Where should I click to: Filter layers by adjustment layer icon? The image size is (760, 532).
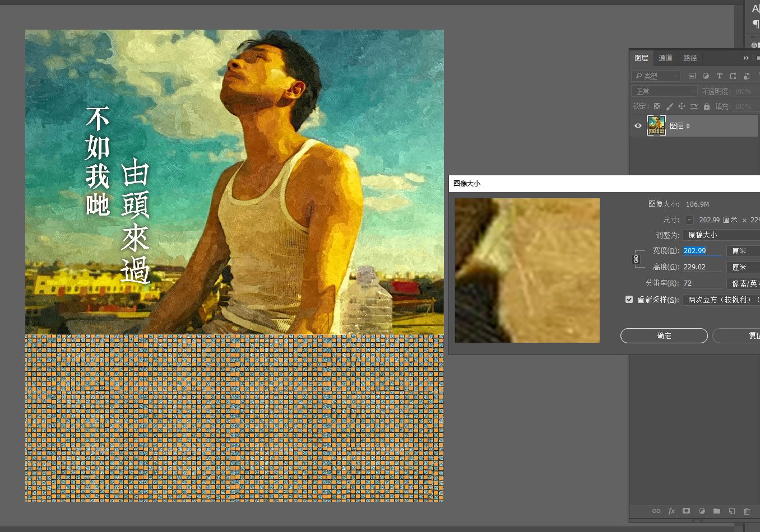pos(706,76)
